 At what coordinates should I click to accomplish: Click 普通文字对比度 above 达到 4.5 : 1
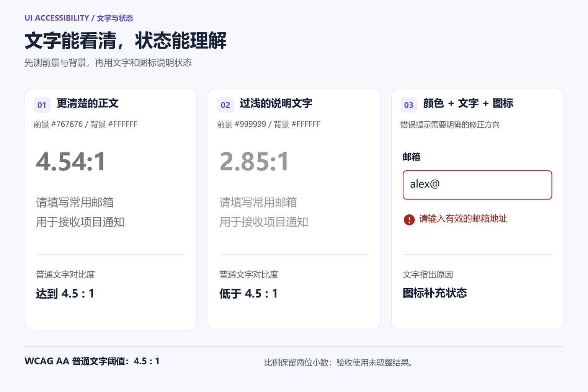[65, 274]
